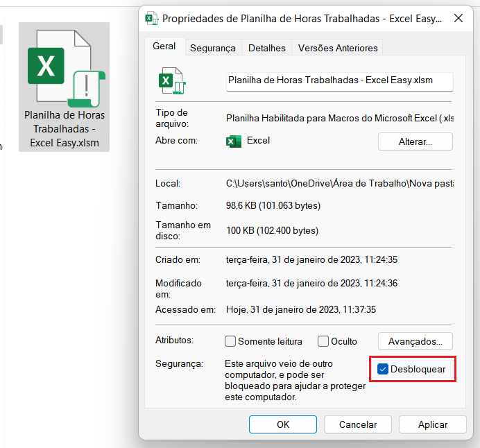Enable the Somente leitura checkbox
Viewport: 480px width, 448px height.
[x=230, y=341]
